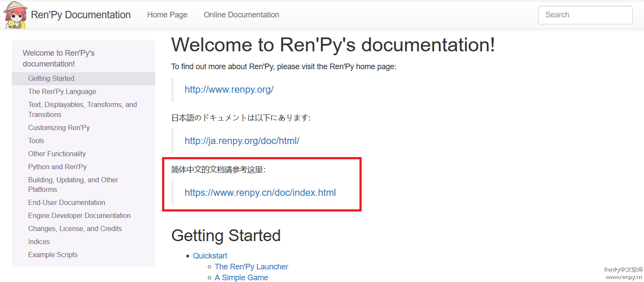This screenshot has height=282, width=644.
Task: Go to Python and Ren'Py section
Action: (58, 167)
